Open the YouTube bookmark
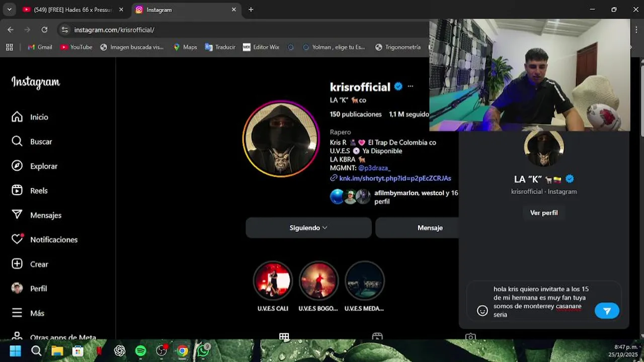The height and width of the screenshot is (362, 644). pyautogui.click(x=76, y=47)
